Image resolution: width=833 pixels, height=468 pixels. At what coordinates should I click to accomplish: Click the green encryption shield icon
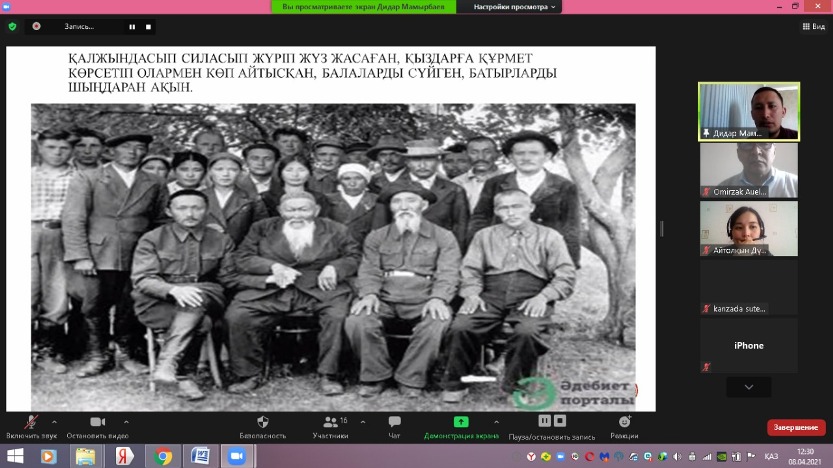pyautogui.click(x=12, y=27)
